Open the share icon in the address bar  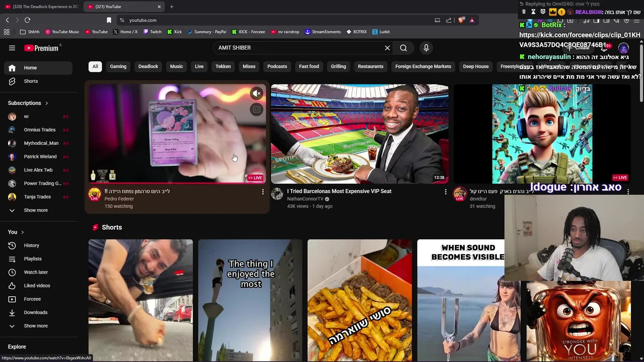[x=449, y=20]
